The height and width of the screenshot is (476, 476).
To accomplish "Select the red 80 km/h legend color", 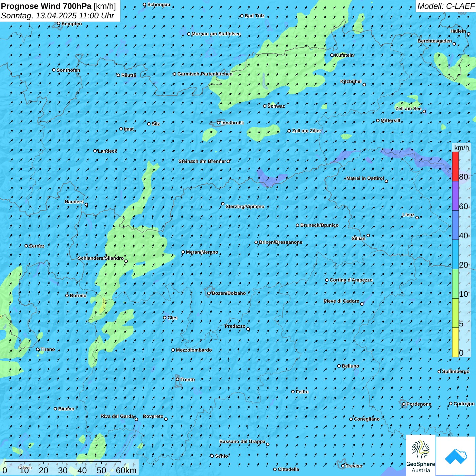I will coord(455,166).
